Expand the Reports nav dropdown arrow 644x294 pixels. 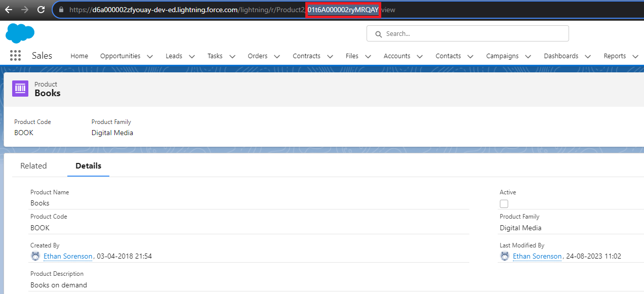point(635,56)
